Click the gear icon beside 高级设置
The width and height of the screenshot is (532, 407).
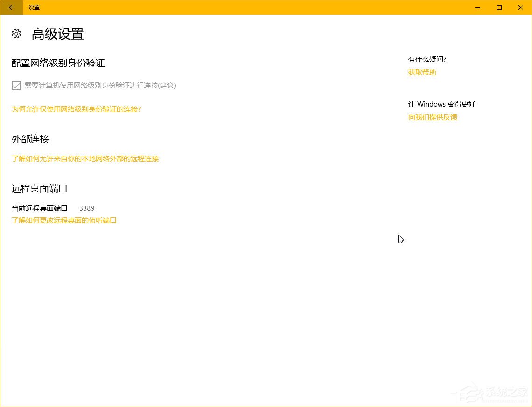(x=16, y=33)
